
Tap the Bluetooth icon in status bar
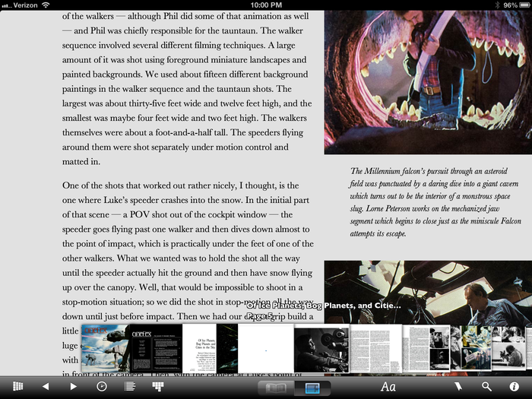point(498,5)
